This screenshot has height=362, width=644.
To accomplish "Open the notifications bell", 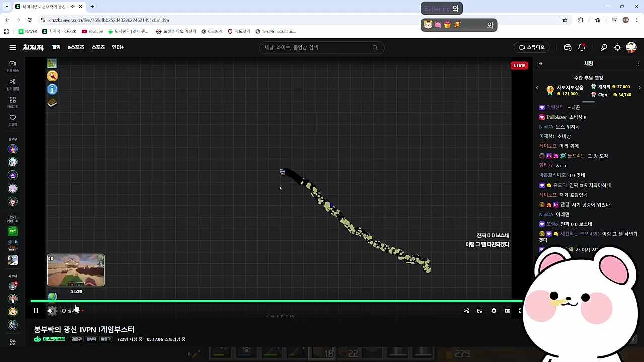I will 582,47.
